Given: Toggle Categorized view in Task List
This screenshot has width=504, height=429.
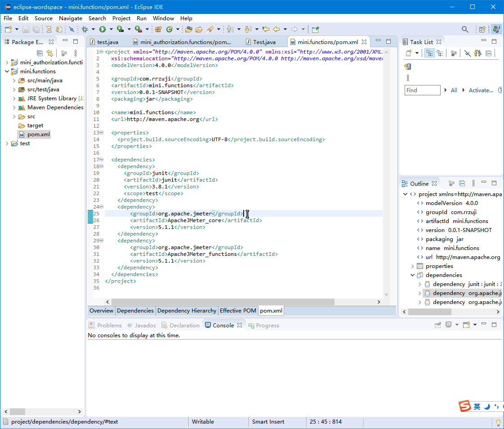Looking at the screenshot, I should [430, 53].
